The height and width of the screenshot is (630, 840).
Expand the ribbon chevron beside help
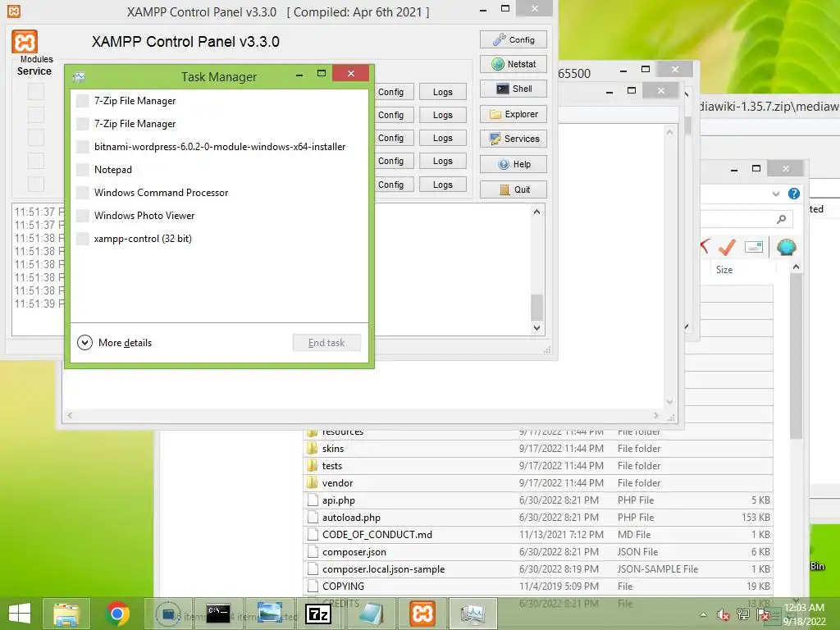(x=776, y=194)
